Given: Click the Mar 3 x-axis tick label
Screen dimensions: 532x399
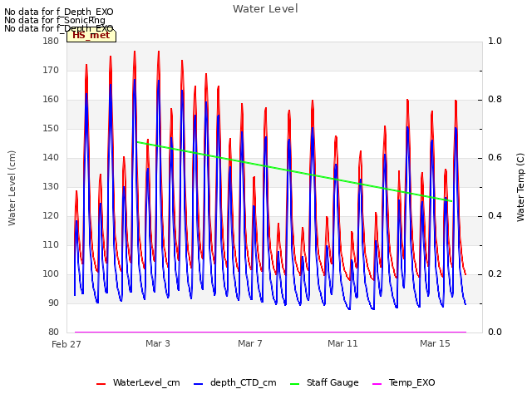Looking at the screenshot, I should [x=158, y=343].
